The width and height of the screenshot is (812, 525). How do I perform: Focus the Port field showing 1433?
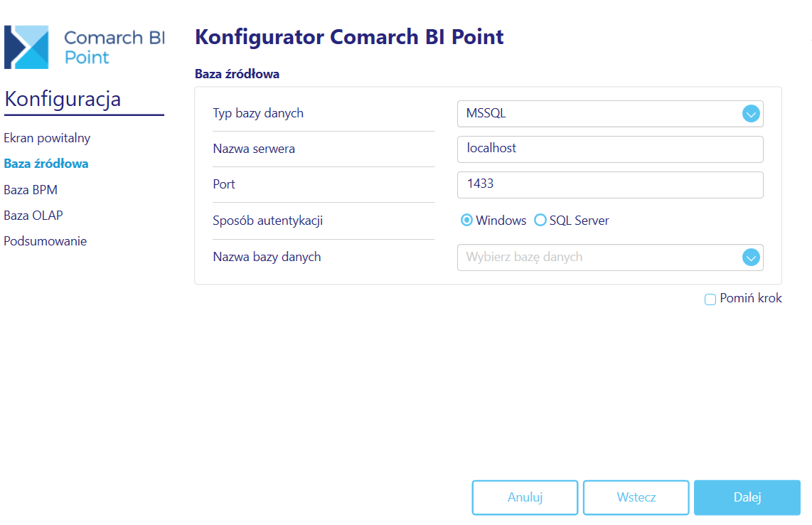pos(610,185)
